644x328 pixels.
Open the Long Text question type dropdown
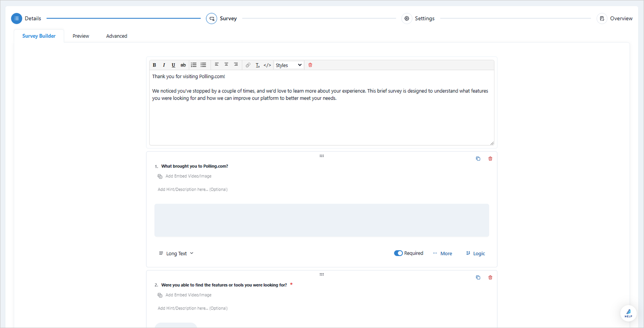click(176, 253)
